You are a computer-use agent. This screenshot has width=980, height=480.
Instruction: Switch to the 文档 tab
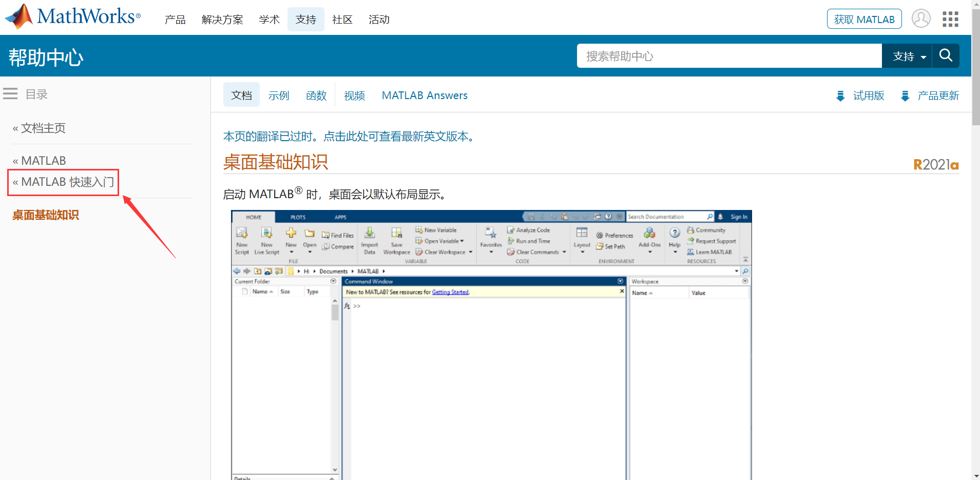pyautogui.click(x=241, y=95)
